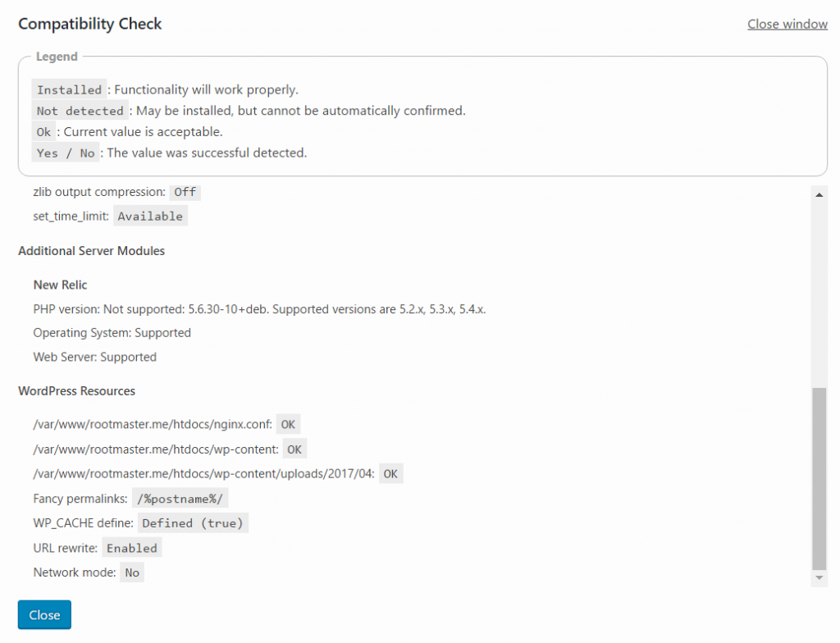Click the WordPress Resources heading
This screenshot has height=643, width=840.
coord(76,391)
